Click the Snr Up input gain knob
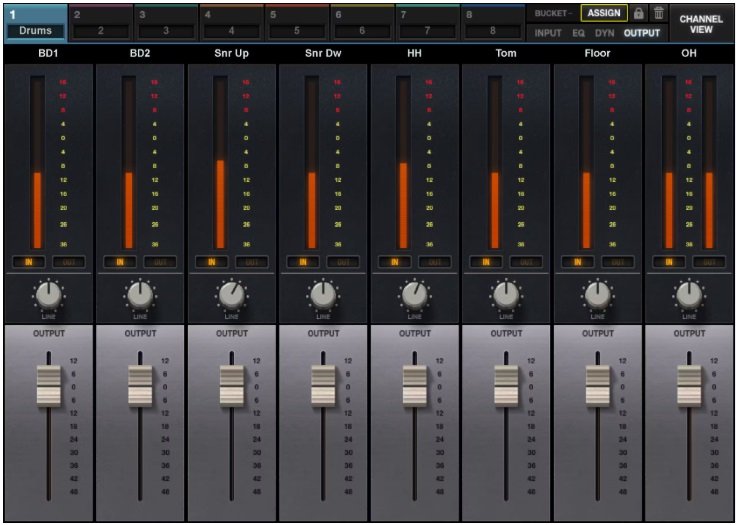This screenshot has width=739, height=525. (232, 295)
